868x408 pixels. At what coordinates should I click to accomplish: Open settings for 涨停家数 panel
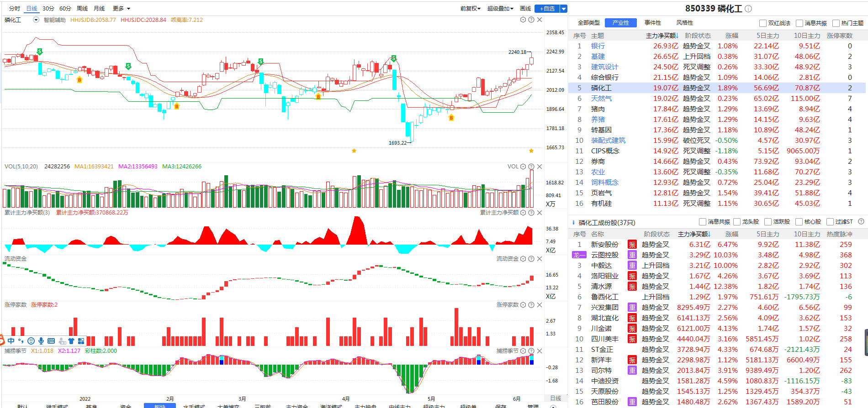click(x=523, y=305)
